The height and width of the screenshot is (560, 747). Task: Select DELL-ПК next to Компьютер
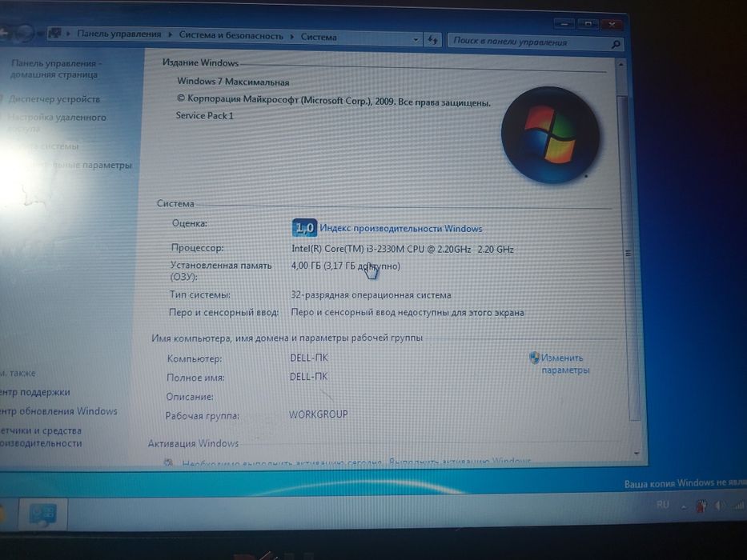tap(309, 358)
